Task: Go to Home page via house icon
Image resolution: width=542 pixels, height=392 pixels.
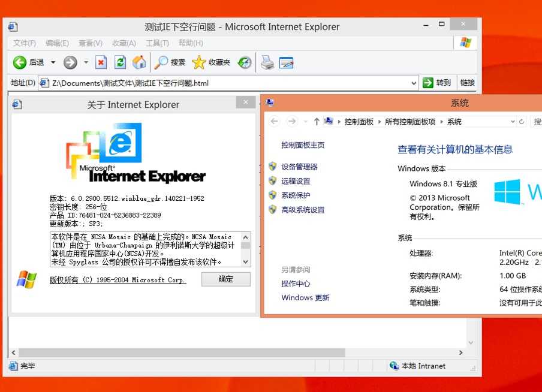Action: [x=139, y=62]
